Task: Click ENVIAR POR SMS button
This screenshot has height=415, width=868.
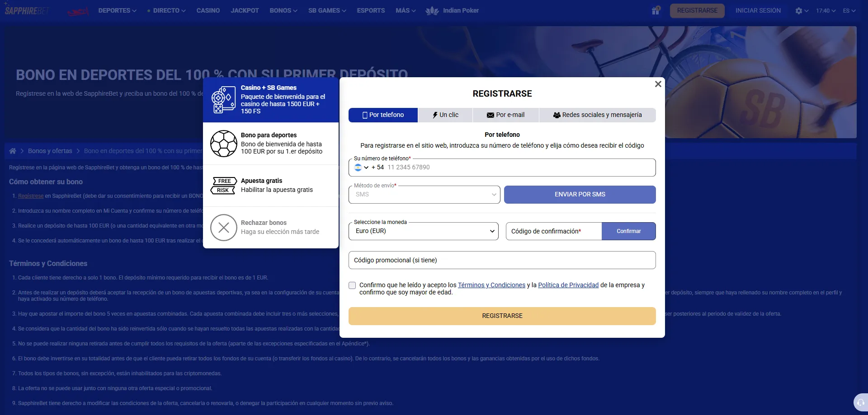Action: tap(580, 195)
